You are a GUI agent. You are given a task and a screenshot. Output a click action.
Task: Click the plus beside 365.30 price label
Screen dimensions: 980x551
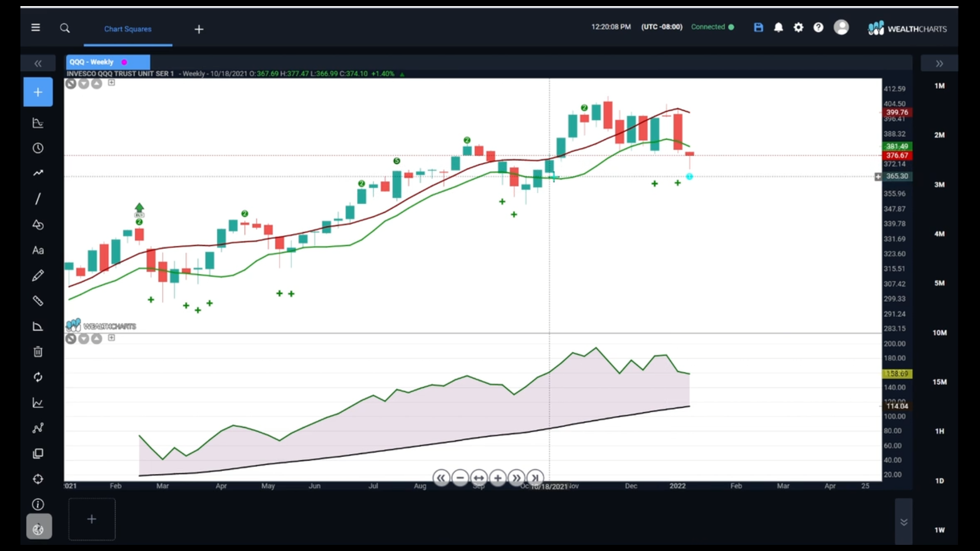[x=878, y=177]
